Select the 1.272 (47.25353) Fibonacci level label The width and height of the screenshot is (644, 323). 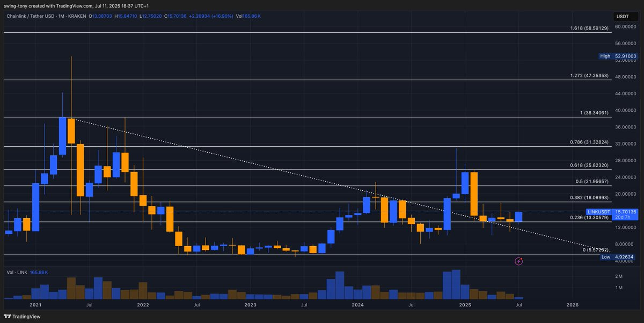click(x=589, y=76)
